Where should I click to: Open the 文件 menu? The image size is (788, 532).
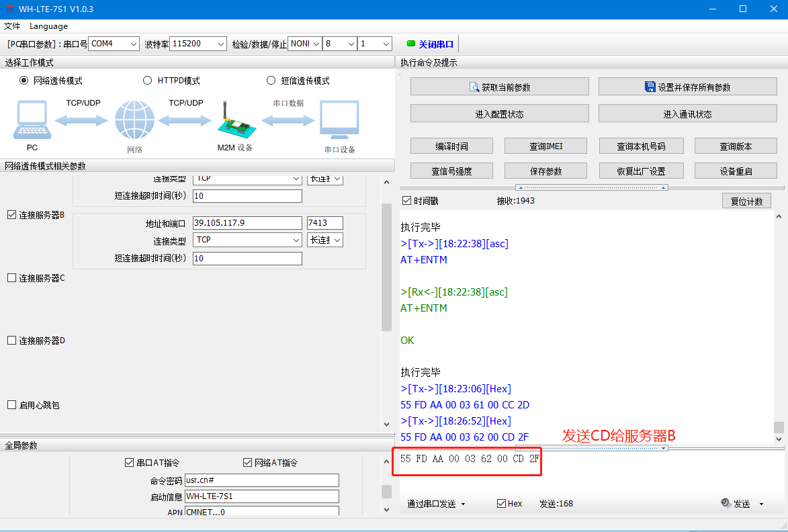pyautogui.click(x=12, y=26)
